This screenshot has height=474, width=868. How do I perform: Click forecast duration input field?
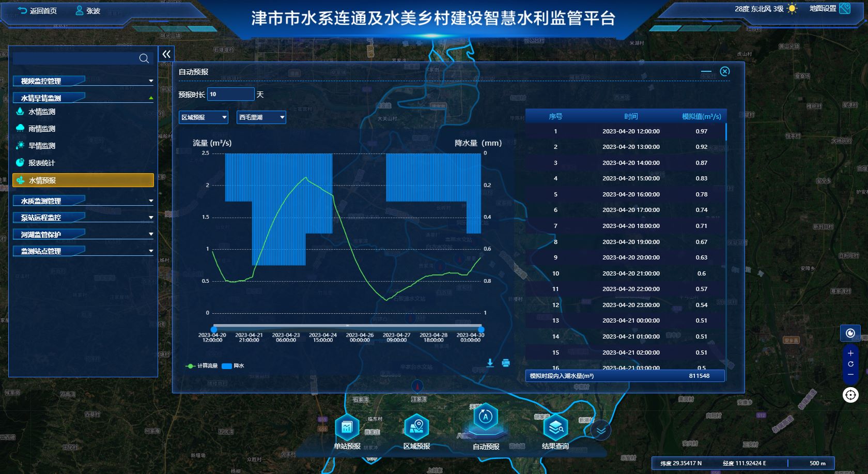(231, 94)
